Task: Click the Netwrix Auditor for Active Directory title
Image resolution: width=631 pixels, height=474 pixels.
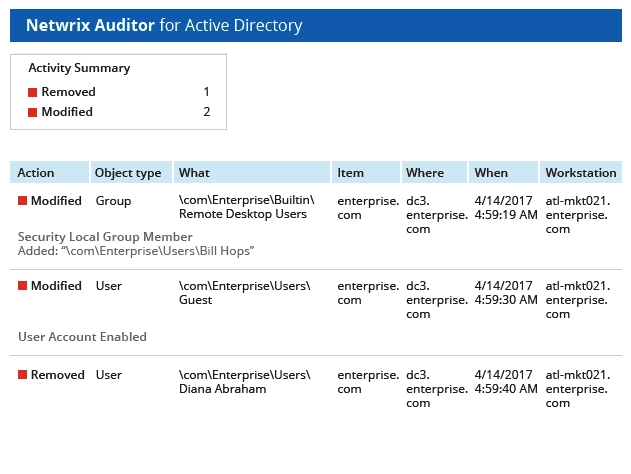Action: point(164,25)
